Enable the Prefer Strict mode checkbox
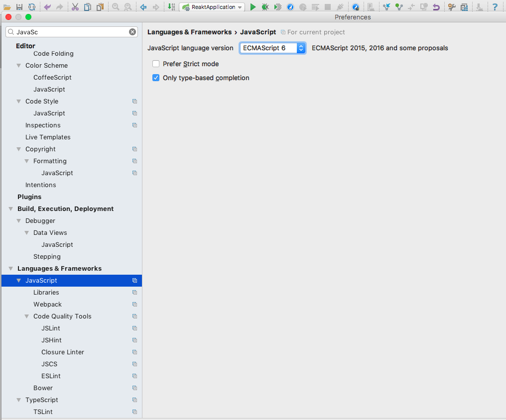This screenshot has height=420, width=506. 156,64
